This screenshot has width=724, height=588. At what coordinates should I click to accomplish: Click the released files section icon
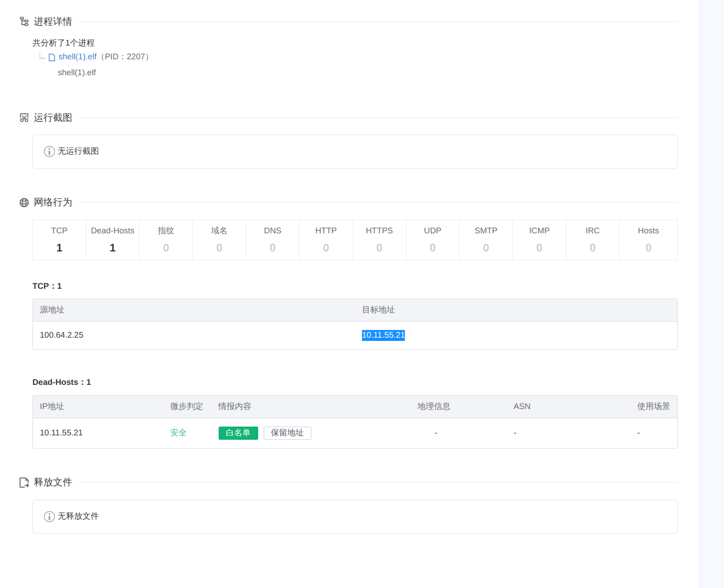[24, 483]
